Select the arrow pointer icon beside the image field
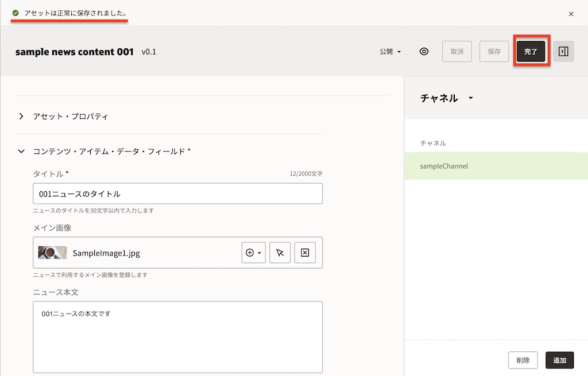 (x=280, y=253)
